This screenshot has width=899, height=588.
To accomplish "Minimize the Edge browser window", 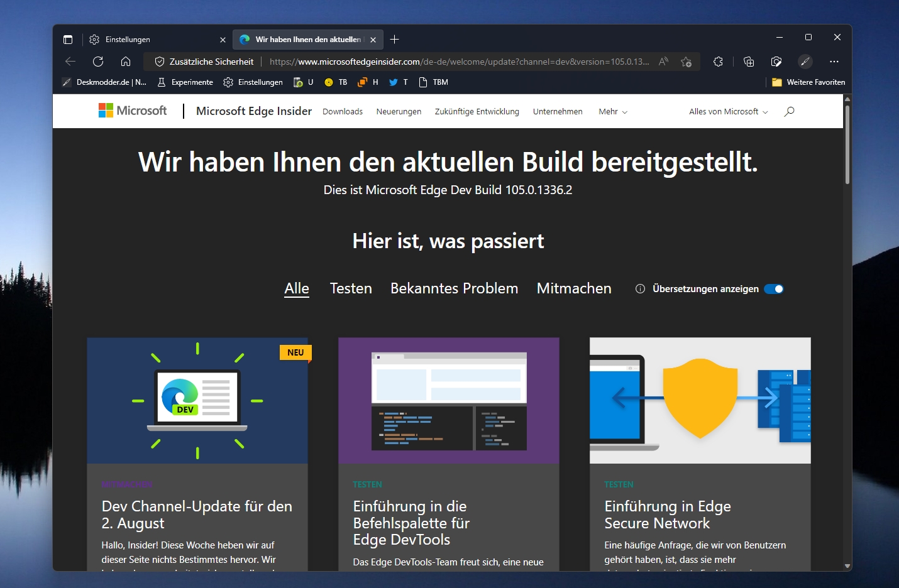I will (x=780, y=38).
